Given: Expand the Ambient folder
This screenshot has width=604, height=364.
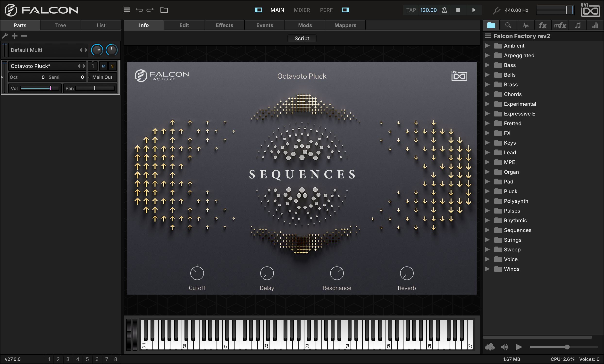Looking at the screenshot, I should coord(487,46).
